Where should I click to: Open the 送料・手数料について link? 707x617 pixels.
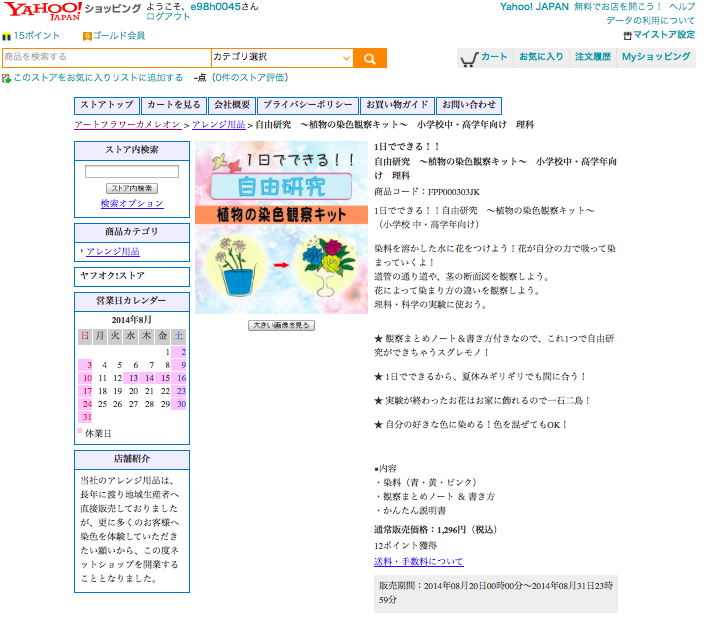[418, 562]
